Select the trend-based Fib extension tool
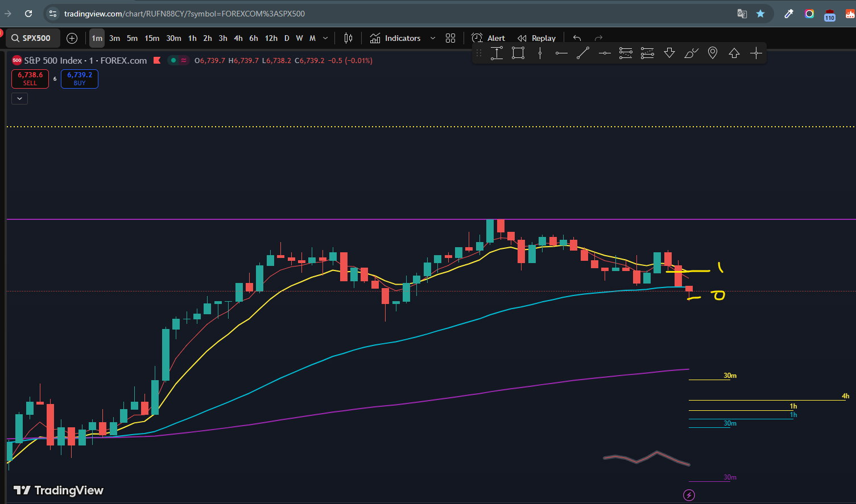 point(647,53)
